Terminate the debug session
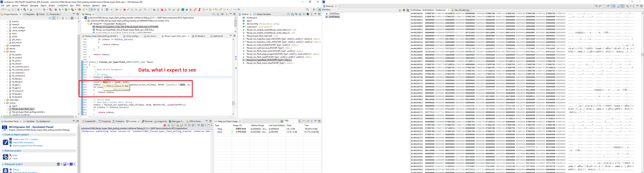The width and height of the screenshot is (644, 173). pyautogui.click(x=125, y=10)
